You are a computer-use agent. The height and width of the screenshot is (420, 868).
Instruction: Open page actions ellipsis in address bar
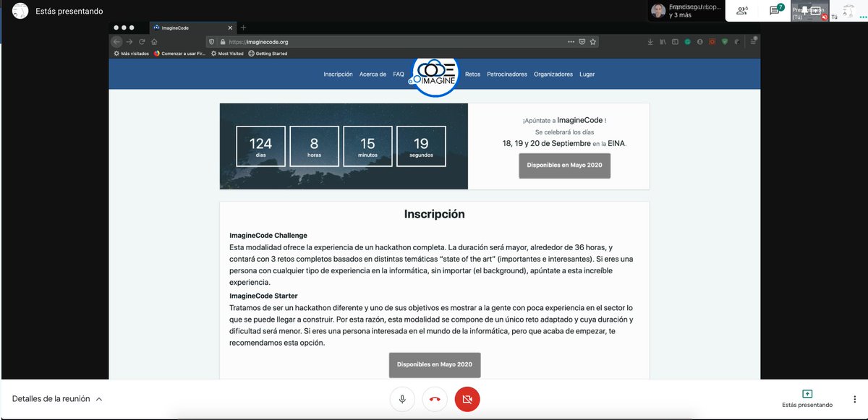[x=571, y=42]
